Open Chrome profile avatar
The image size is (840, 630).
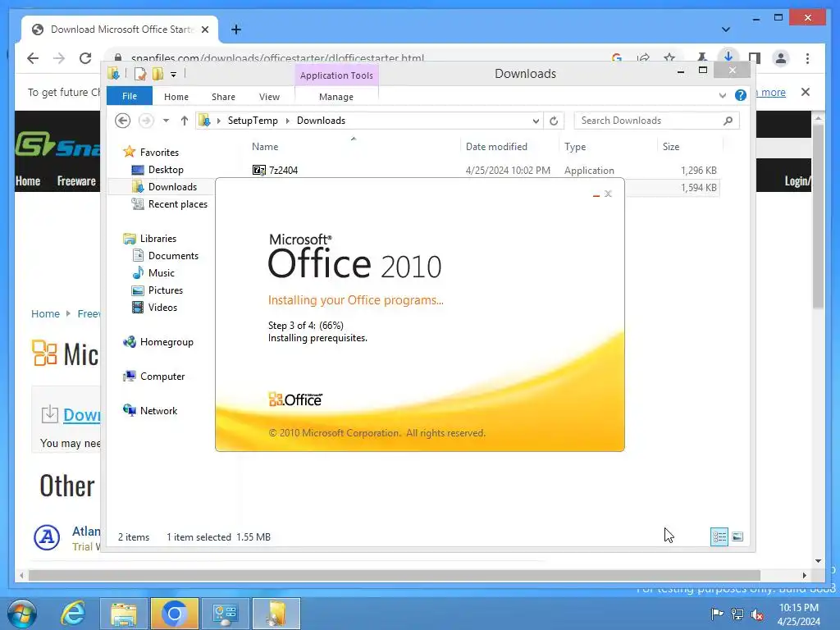tap(781, 58)
